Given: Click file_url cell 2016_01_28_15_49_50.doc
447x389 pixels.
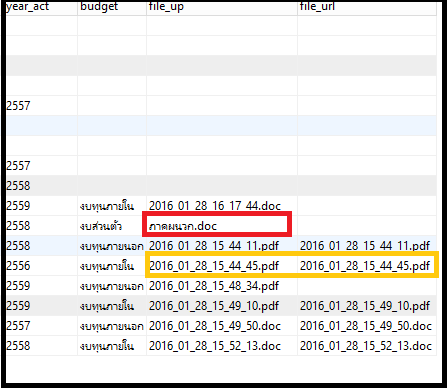Looking at the screenshot, I should coord(366,326).
